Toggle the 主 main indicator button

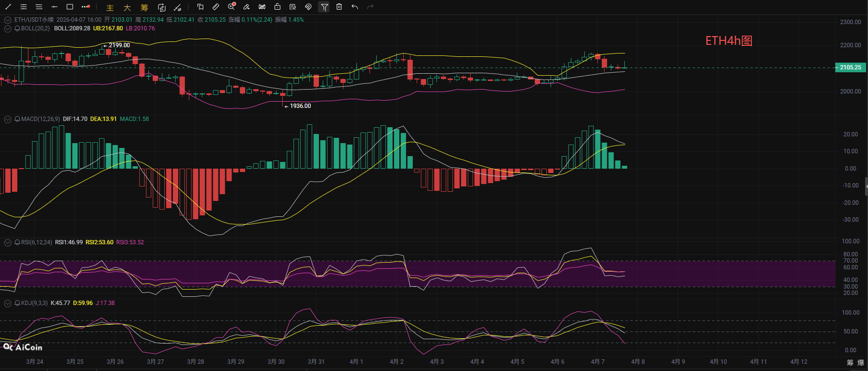pos(110,8)
